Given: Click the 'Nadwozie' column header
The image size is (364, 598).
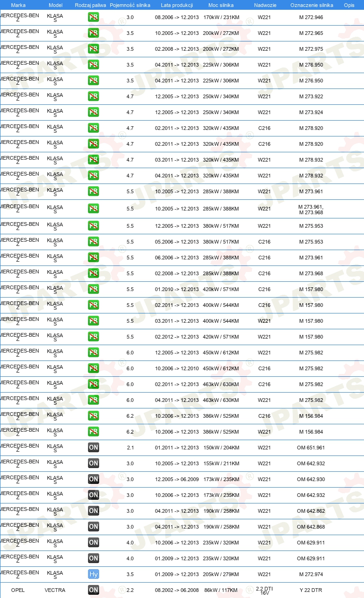Looking at the screenshot, I should (264, 5).
